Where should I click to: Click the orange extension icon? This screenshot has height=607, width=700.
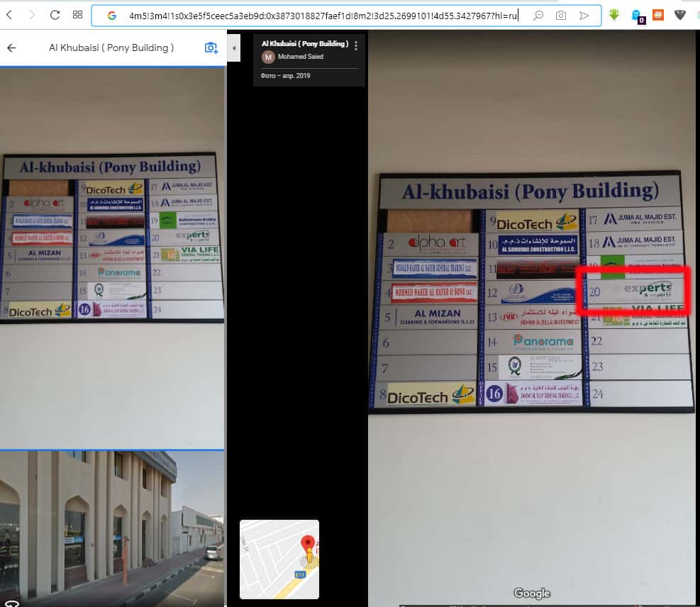[x=658, y=15]
